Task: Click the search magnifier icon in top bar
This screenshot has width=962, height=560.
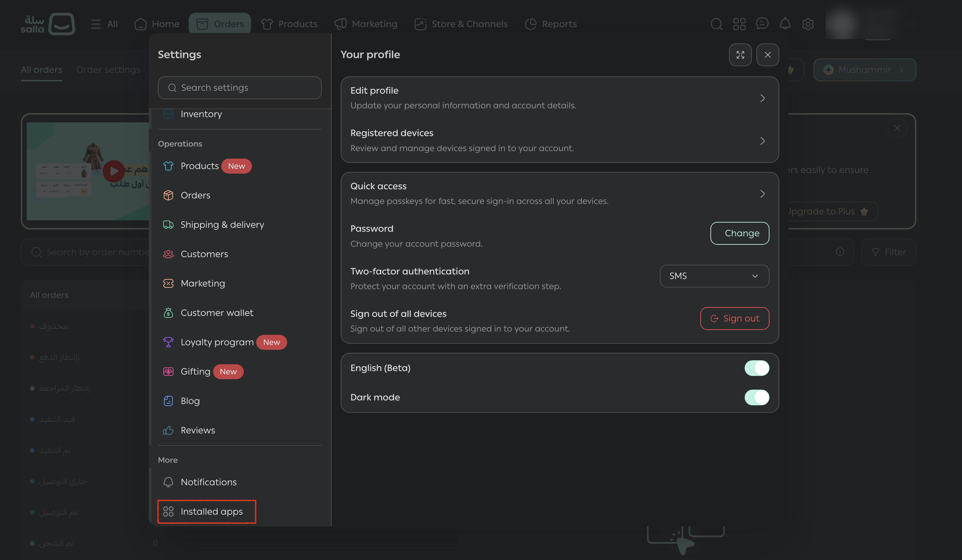Action: point(716,24)
